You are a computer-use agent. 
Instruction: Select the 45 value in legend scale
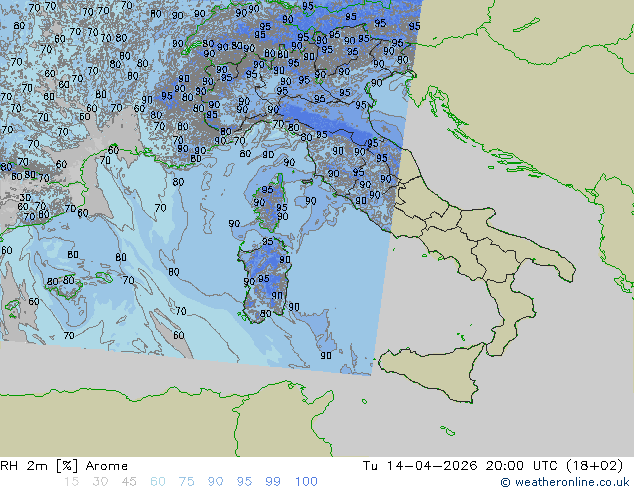(x=129, y=482)
